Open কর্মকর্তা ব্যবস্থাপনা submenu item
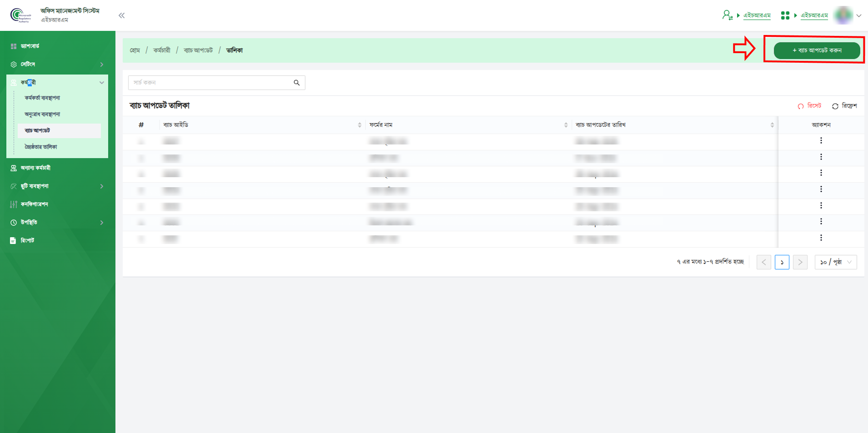Image resolution: width=868 pixels, height=433 pixels. pyautogui.click(x=42, y=98)
